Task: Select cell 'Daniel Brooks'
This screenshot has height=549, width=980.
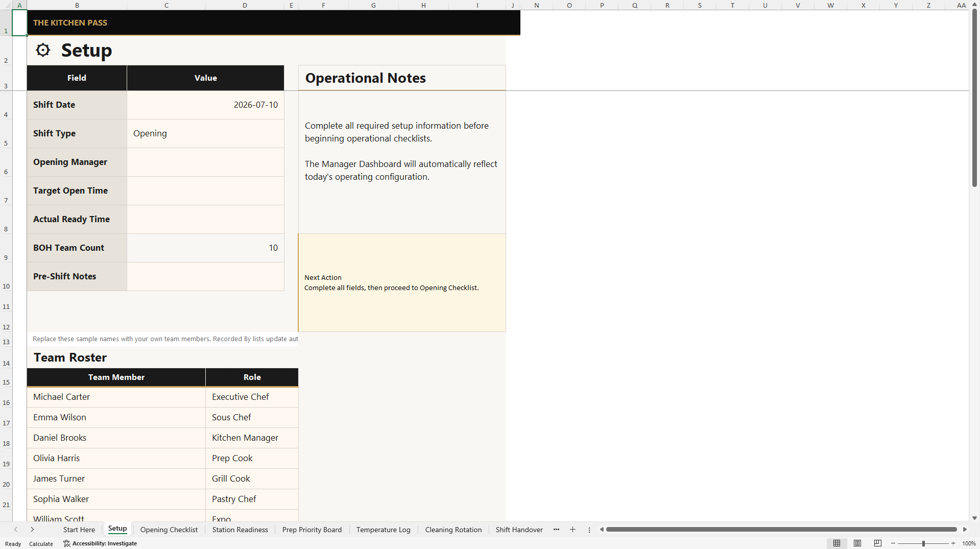Action: 116,438
